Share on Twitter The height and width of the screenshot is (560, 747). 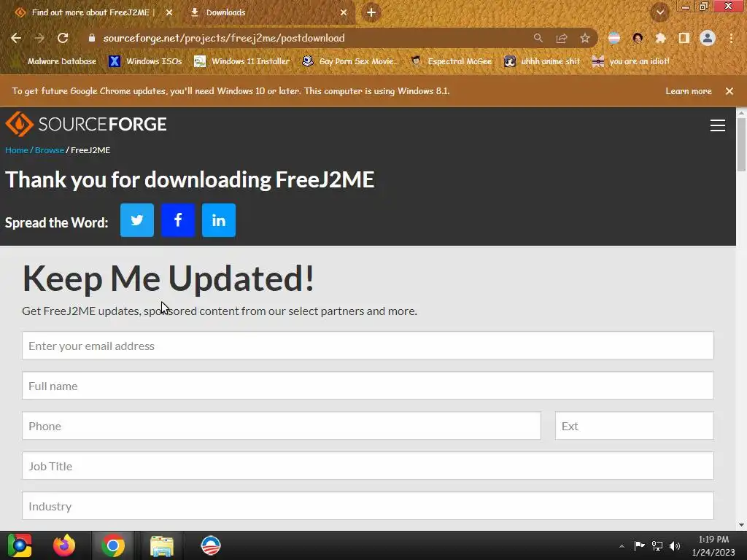click(137, 220)
